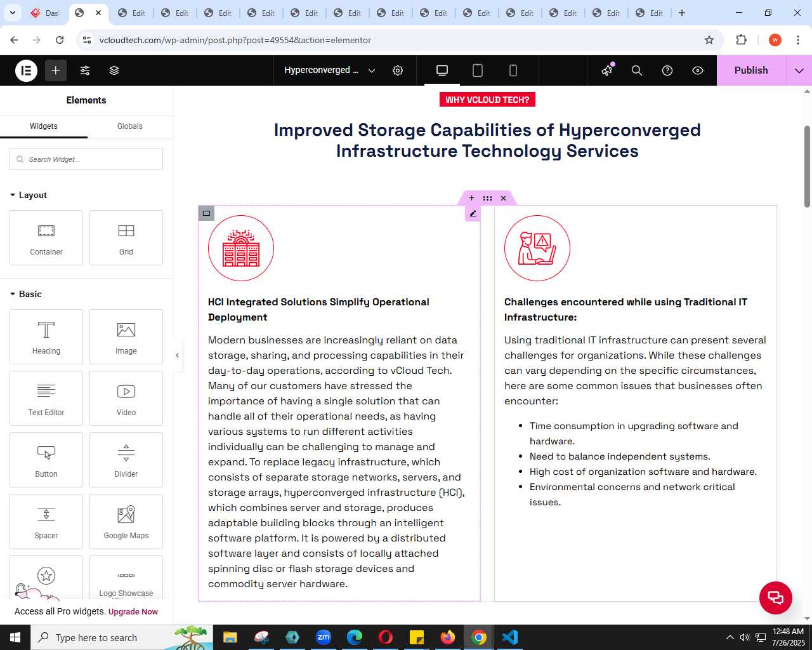The width and height of the screenshot is (812, 650).
Task: Toggle preview changes eye icon
Action: pos(698,70)
